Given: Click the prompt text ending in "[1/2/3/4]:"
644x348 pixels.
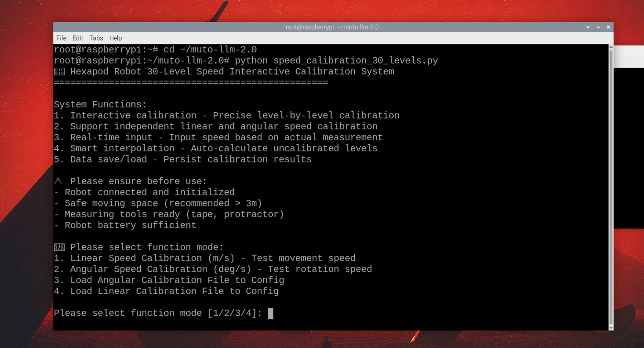Looking at the screenshot, I should [158, 313].
